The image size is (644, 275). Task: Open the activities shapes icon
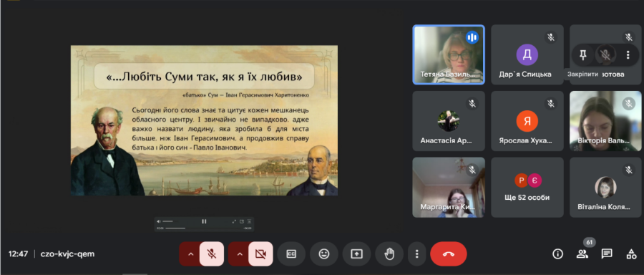[x=631, y=254]
